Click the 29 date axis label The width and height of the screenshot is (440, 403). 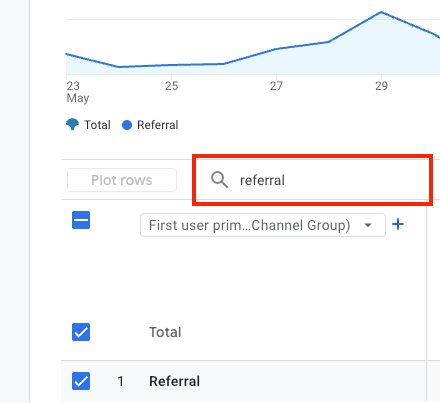[x=381, y=86]
